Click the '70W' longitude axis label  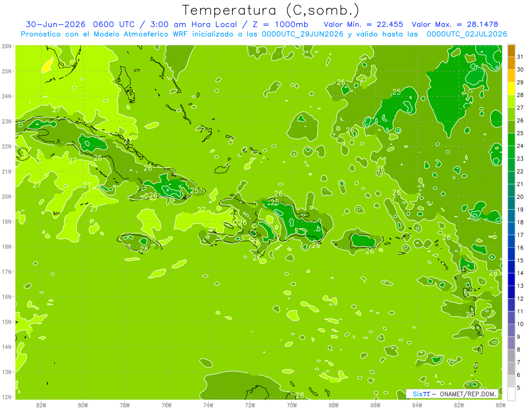pos(292,405)
